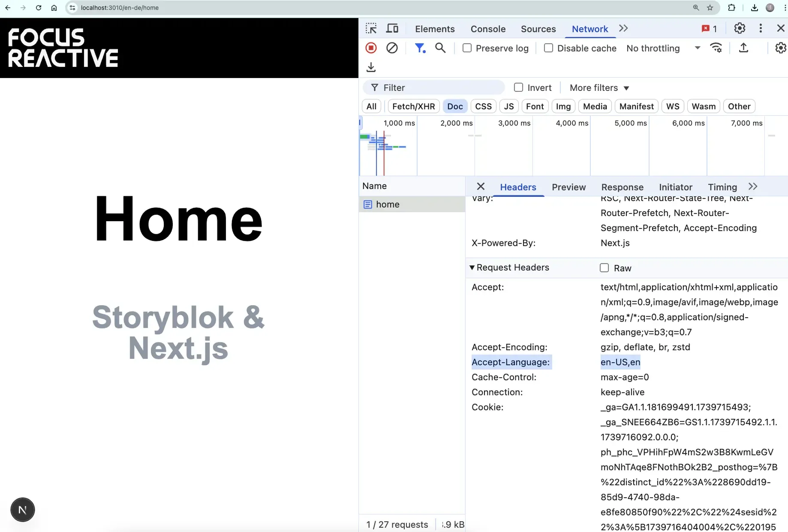This screenshot has width=788, height=532.
Task: Open DevTools customize menu (three dots)
Action: (761, 28)
